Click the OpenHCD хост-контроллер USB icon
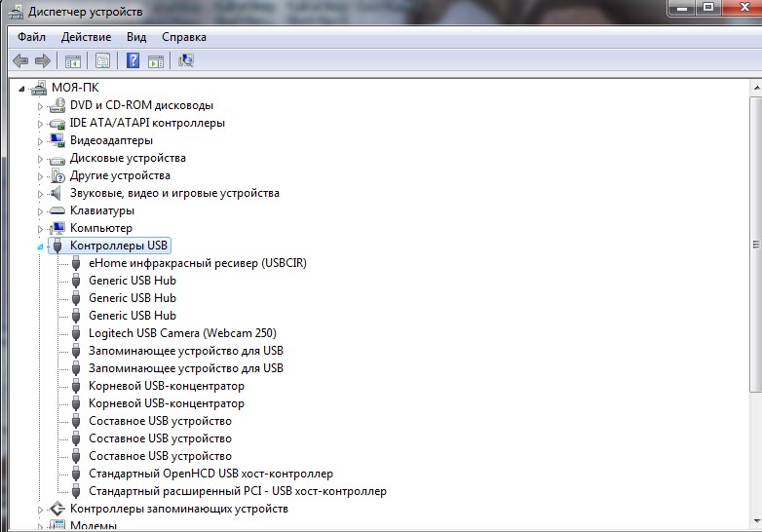 pyautogui.click(x=76, y=474)
